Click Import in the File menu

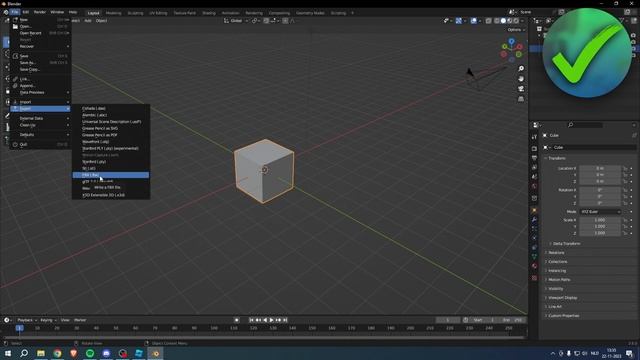point(40,102)
